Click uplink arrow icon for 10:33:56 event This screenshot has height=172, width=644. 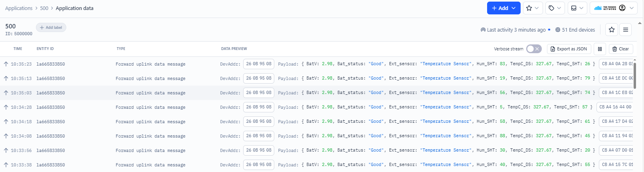6,150
